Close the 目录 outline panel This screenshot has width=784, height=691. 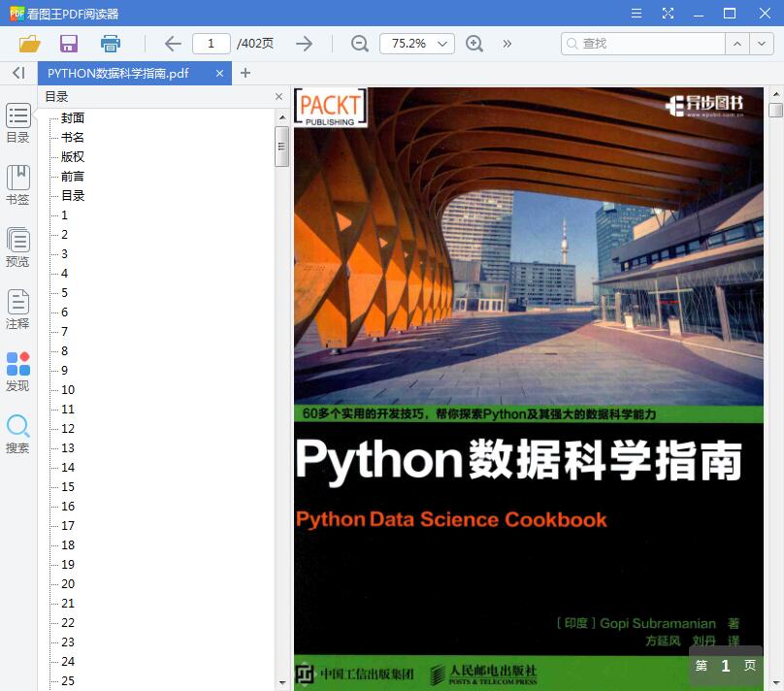click(279, 97)
